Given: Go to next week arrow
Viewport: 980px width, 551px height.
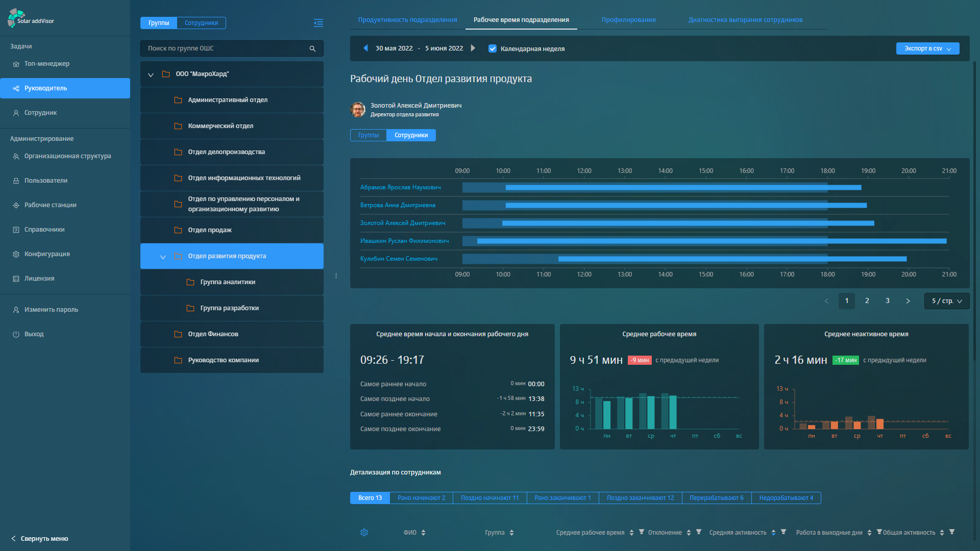Looking at the screenshot, I should (x=473, y=48).
